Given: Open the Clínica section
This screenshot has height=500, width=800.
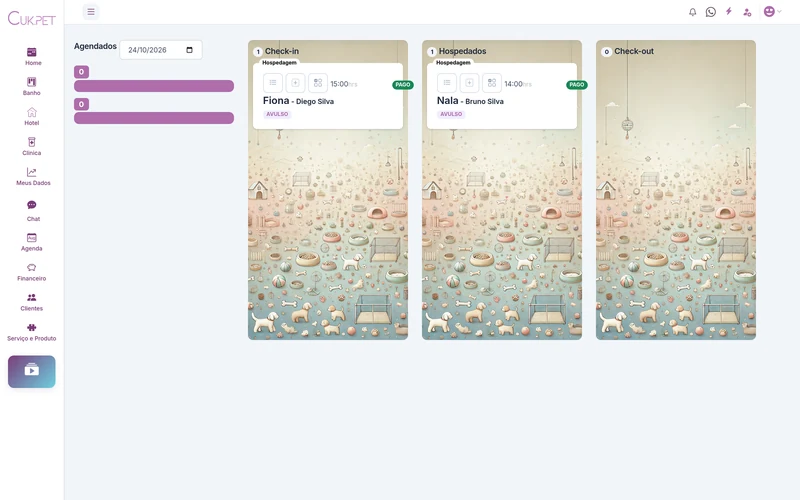Looking at the screenshot, I should point(32,146).
